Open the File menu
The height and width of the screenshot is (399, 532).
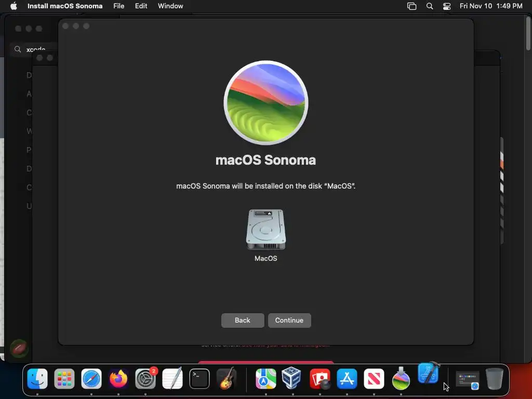pos(119,6)
